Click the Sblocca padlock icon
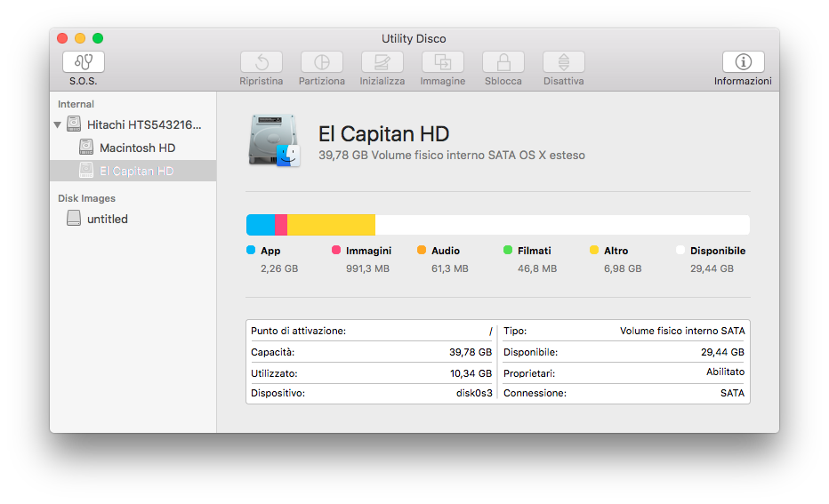The image size is (829, 504). pos(503,62)
